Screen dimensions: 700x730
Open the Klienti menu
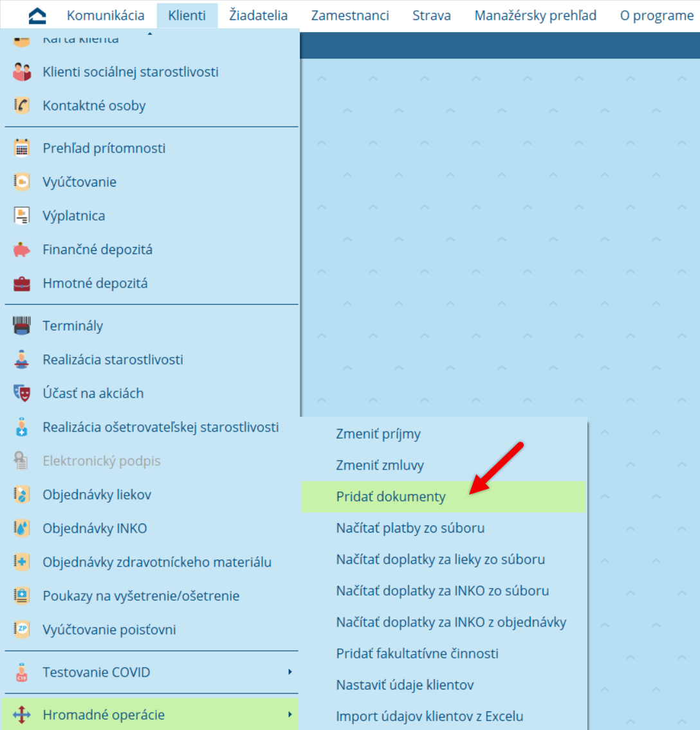[187, 16]
